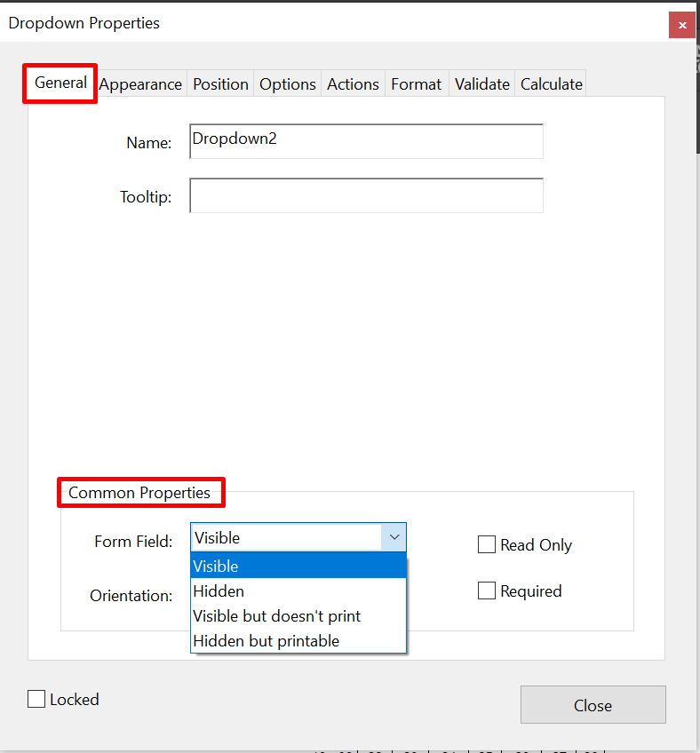Screen dimensions: 700x753
Task: Click inside the Name field showing Dropdown2
Action: pos(366,141)
